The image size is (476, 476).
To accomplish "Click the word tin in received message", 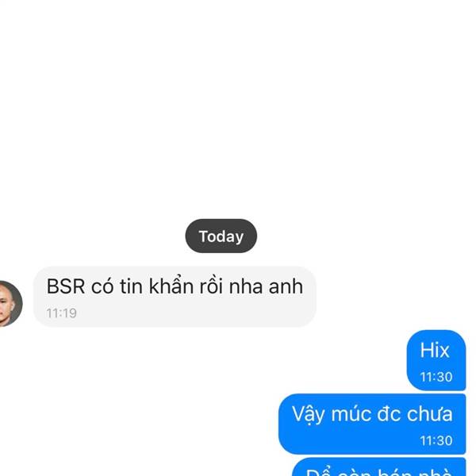I will (131, 286).
